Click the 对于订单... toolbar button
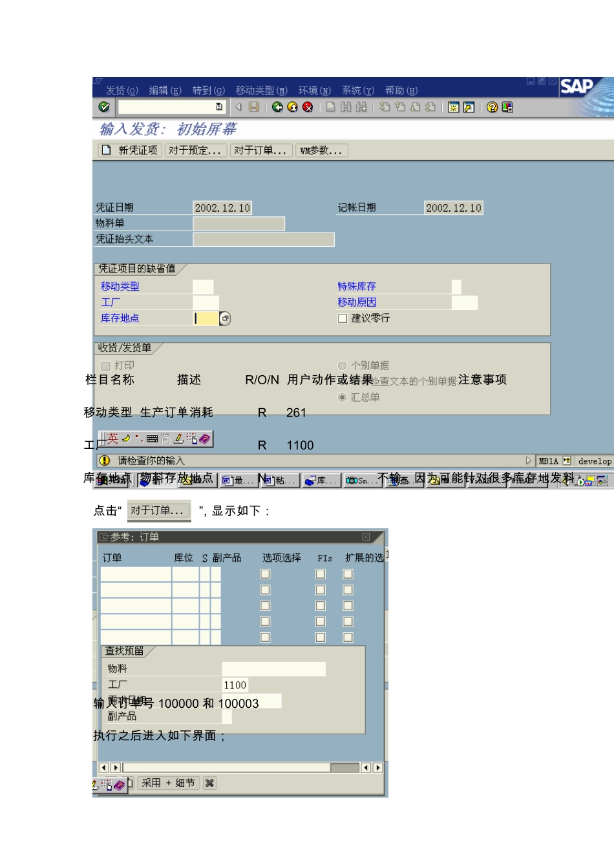The width and height of the screenshot is (614, 868). pos(260,150)
